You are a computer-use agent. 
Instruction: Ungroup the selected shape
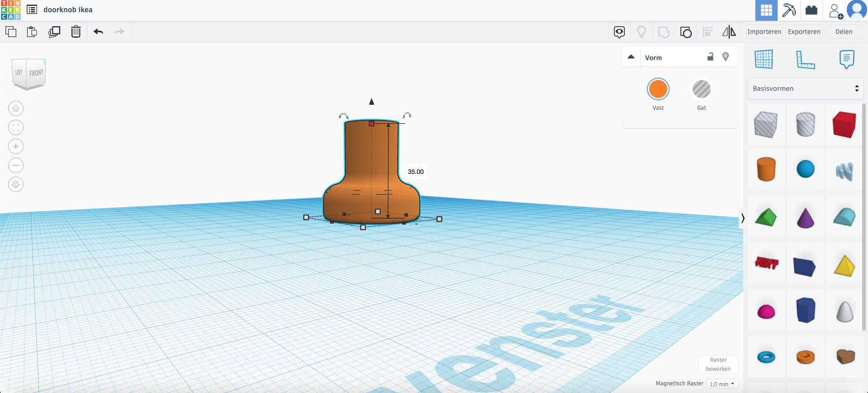686,32
